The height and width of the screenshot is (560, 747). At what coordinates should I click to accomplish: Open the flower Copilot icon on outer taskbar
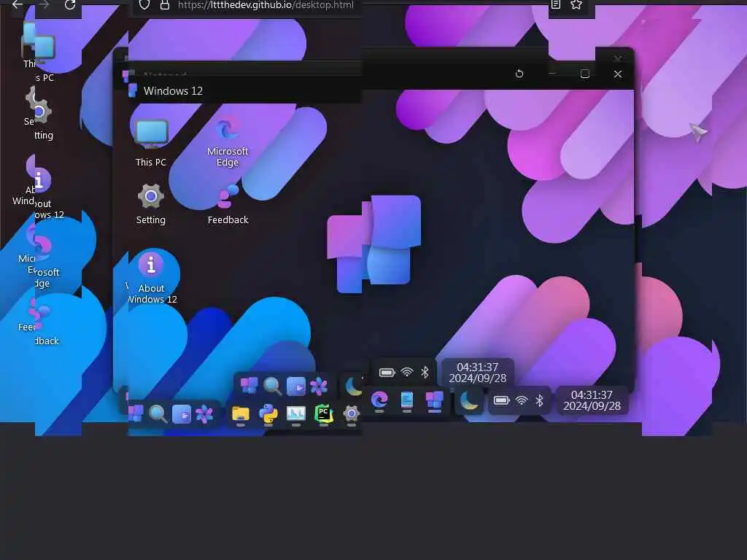pos(204,414)
